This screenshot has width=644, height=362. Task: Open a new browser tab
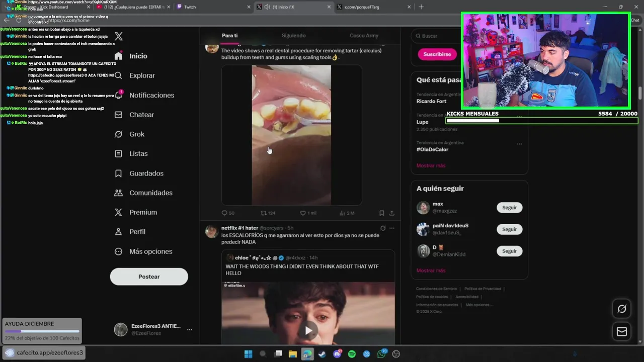point(421,7)
